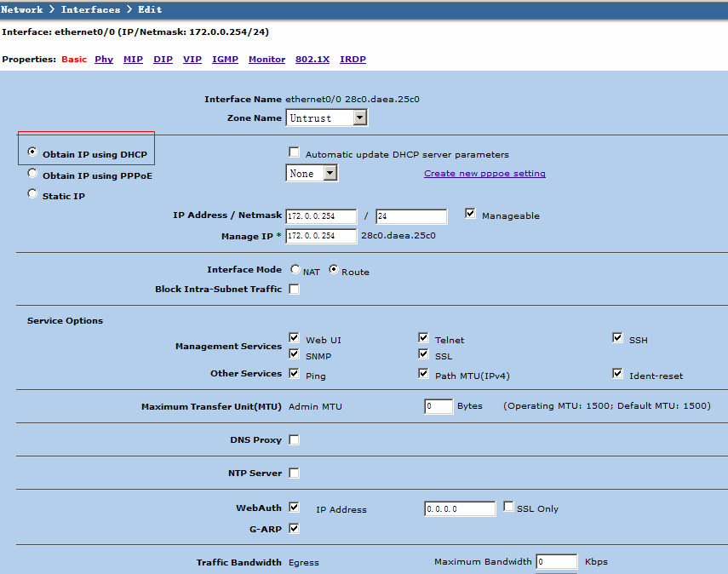Navigate to Interfaces in breadcrumb
This screenshot has height=574, width=728.
(x=90, y=9)
